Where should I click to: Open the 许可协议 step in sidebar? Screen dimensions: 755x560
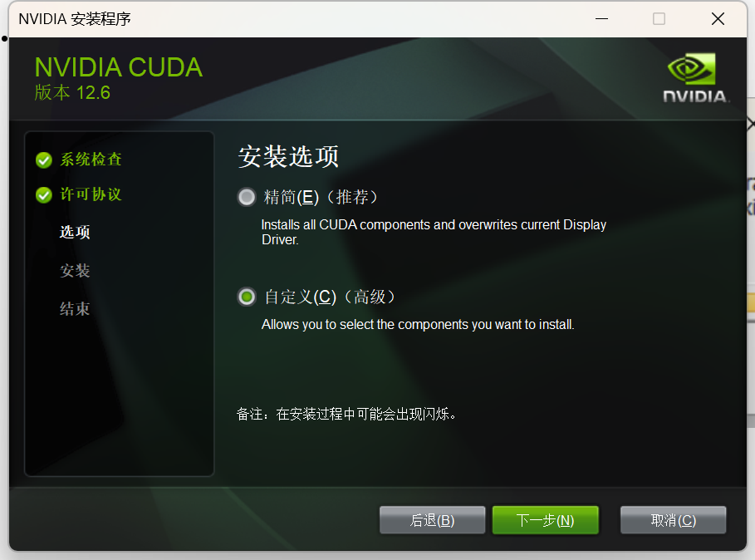(91, 194)
